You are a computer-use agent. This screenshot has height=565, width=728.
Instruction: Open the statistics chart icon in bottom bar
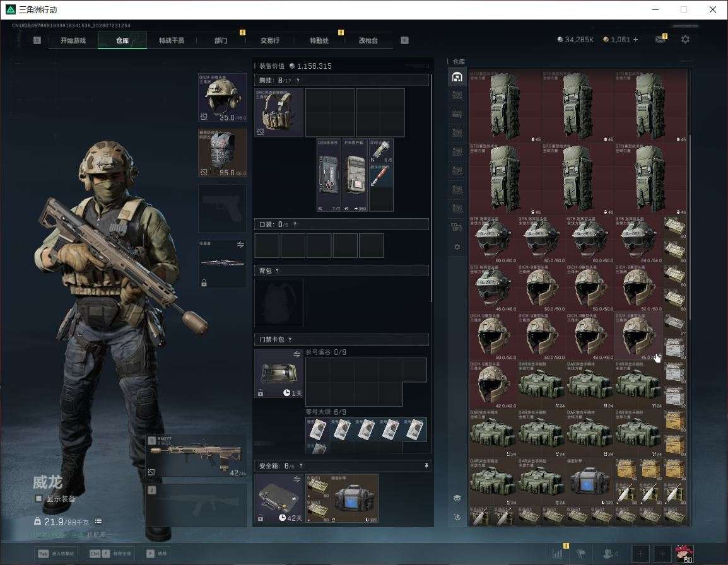coord(558,554)
